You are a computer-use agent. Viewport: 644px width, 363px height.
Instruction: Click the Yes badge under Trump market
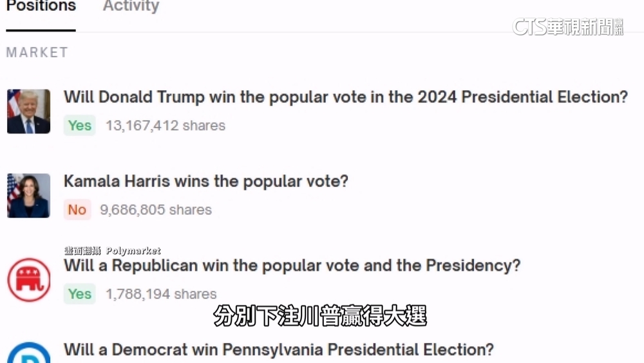point(80,126)
